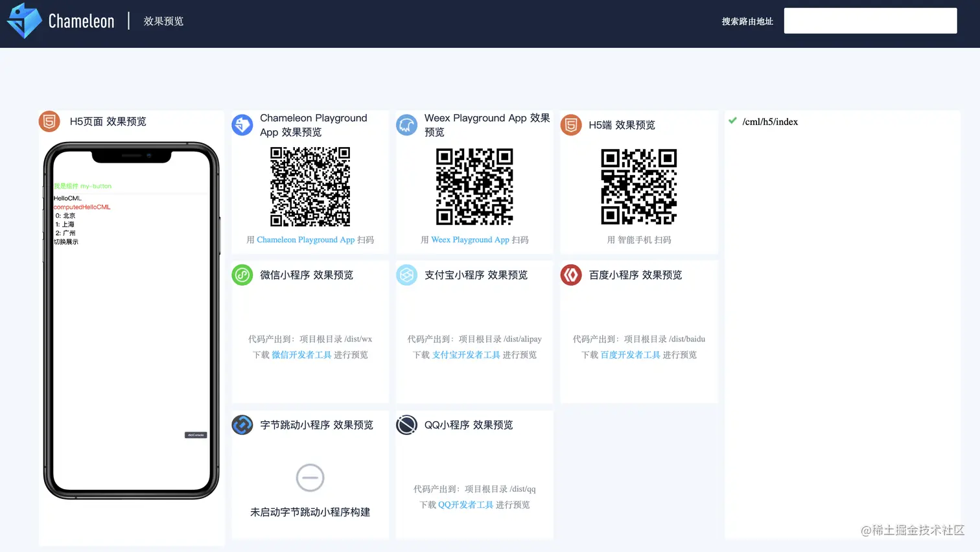Click the QQ小程序 icon

tap(407, 425)
